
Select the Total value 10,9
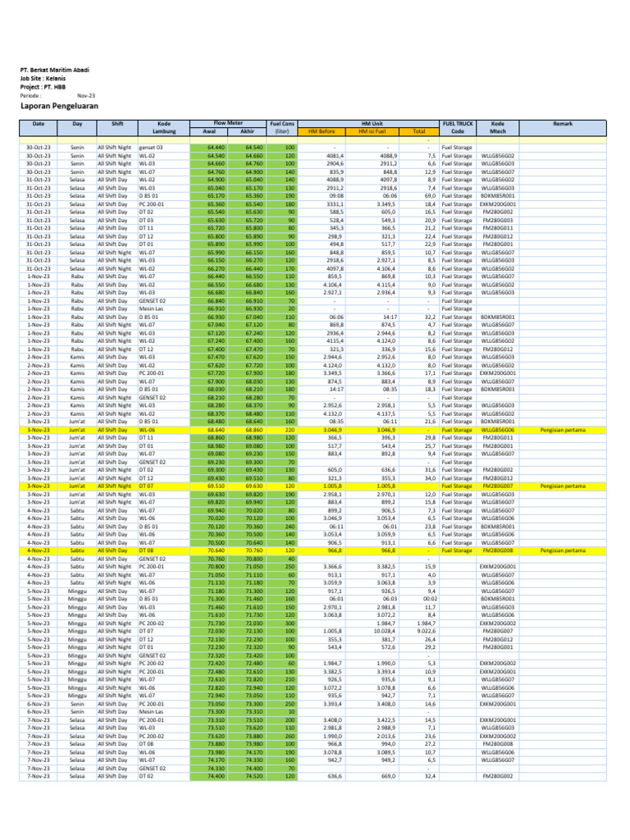click(x=430, y=672)
